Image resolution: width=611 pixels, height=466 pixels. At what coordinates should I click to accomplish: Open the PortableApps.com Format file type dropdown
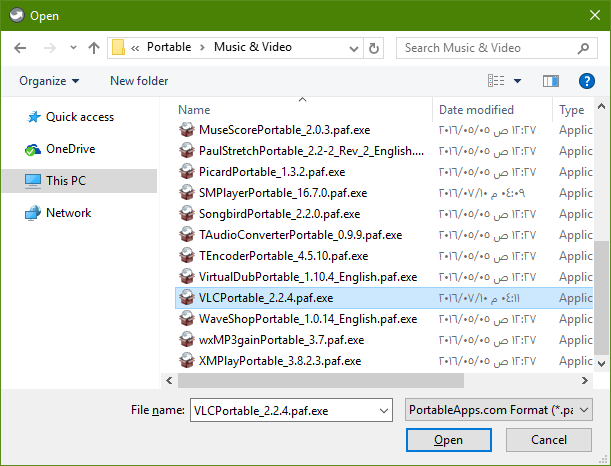point(499,410)
